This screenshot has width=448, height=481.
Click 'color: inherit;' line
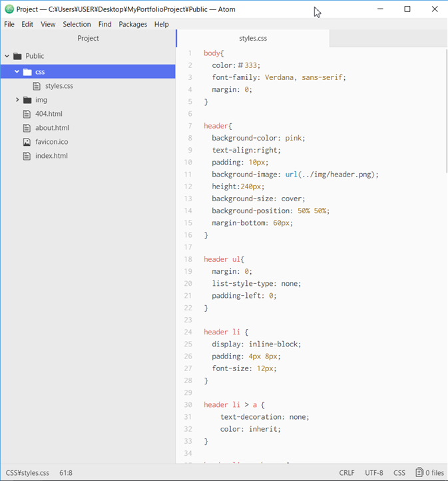[250, 429]
